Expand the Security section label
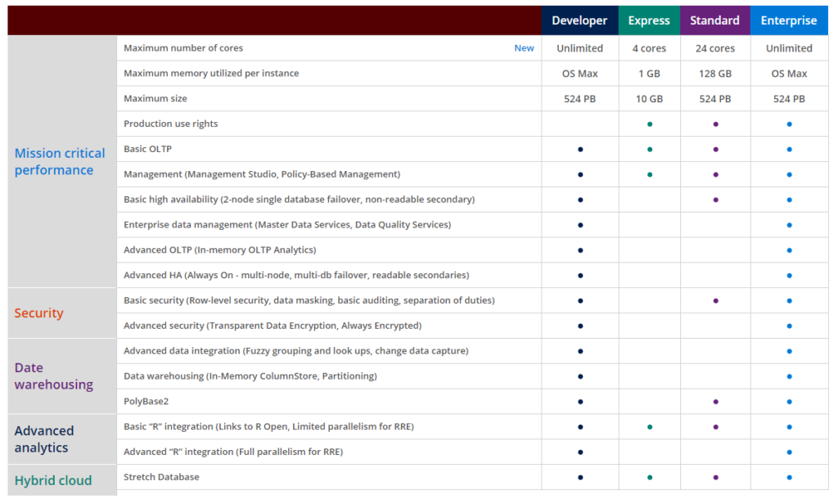 38,313
